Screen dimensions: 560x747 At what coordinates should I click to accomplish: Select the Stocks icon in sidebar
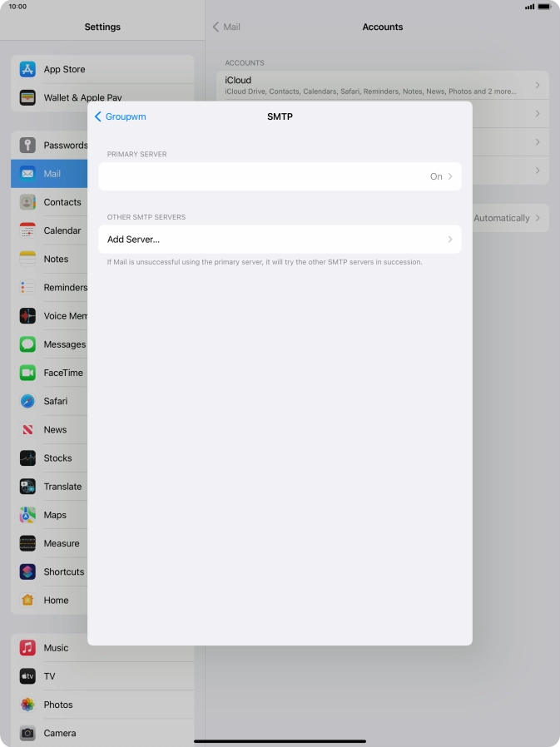(x=27, y=458)
